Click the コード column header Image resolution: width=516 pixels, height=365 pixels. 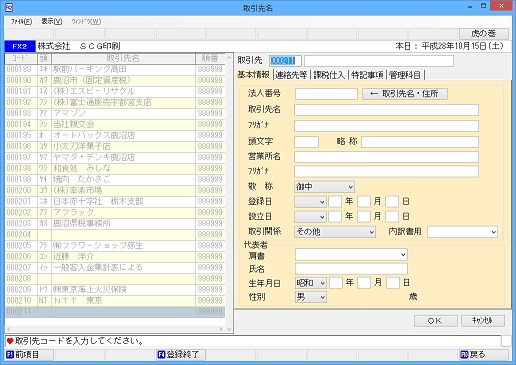click(21, 58)
